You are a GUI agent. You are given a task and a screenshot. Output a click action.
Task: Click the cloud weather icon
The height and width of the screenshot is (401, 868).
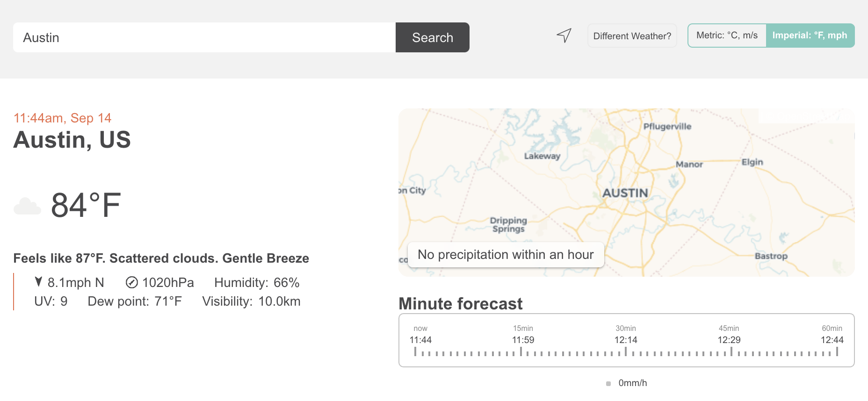click(28, 206)
